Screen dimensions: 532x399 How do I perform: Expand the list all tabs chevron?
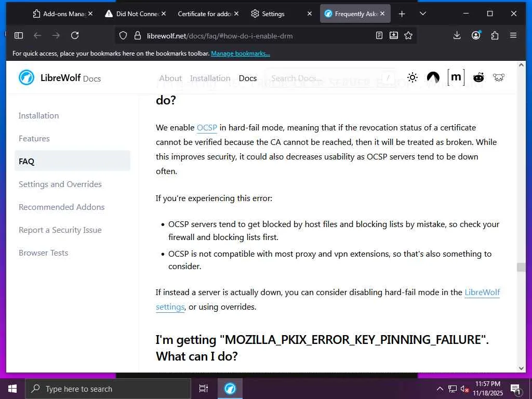pyautogui.click(x=423, y=14)
